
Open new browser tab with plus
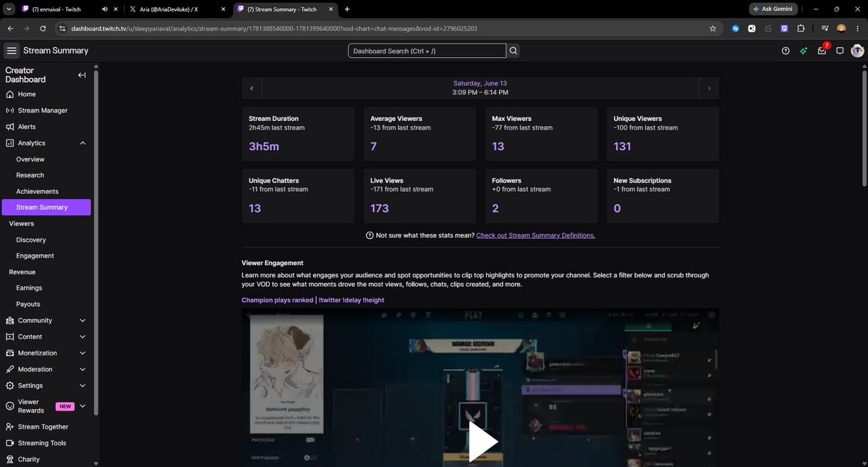click(x=347, y=9)
